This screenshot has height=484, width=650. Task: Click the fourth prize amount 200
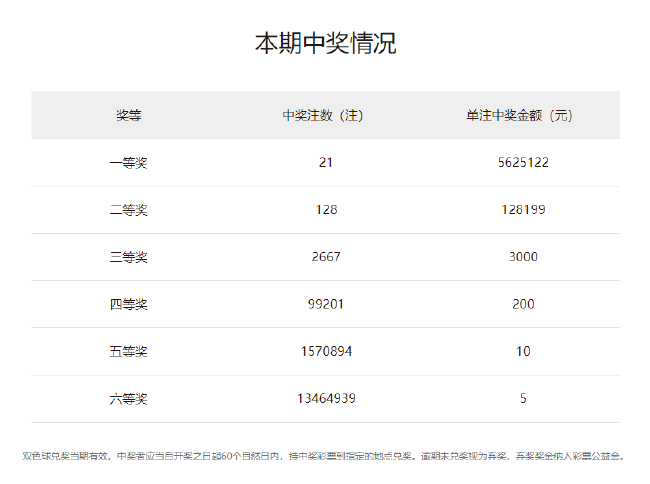522,304
